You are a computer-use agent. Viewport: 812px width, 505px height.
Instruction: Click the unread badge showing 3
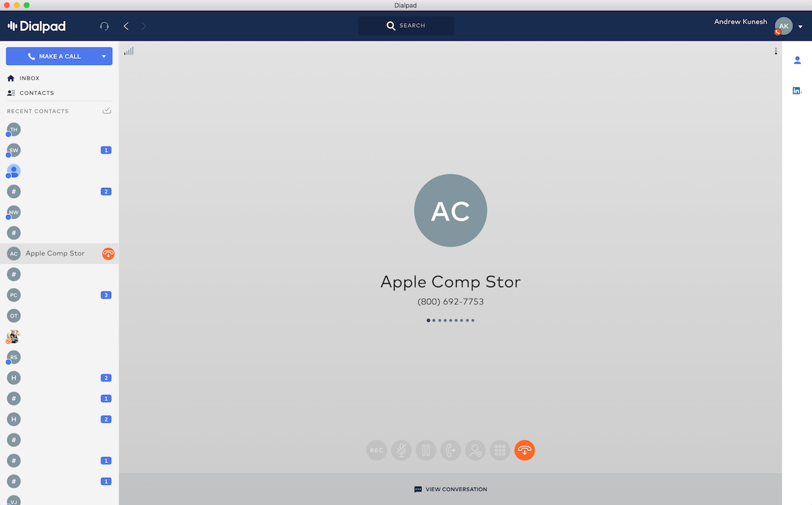coord(106,295)
